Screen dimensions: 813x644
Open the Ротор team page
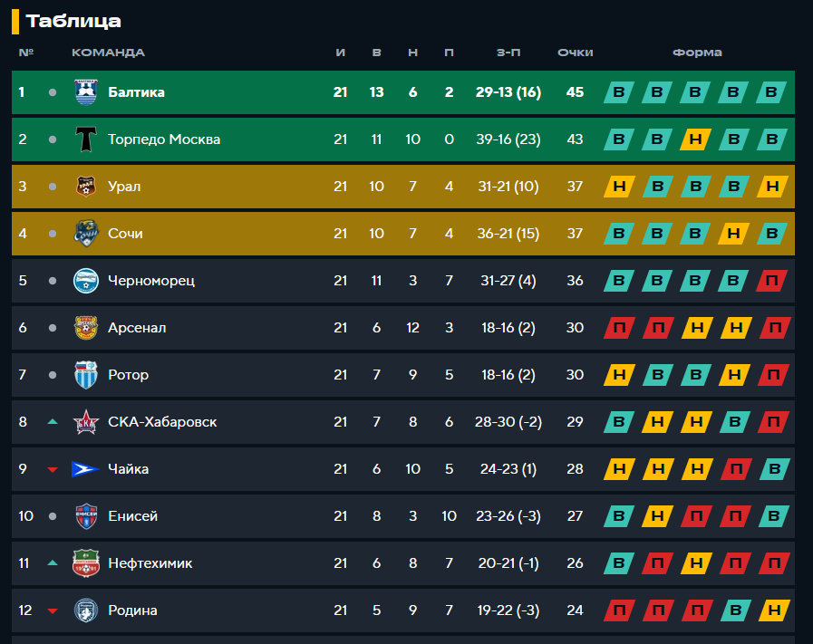pos(128,375)
